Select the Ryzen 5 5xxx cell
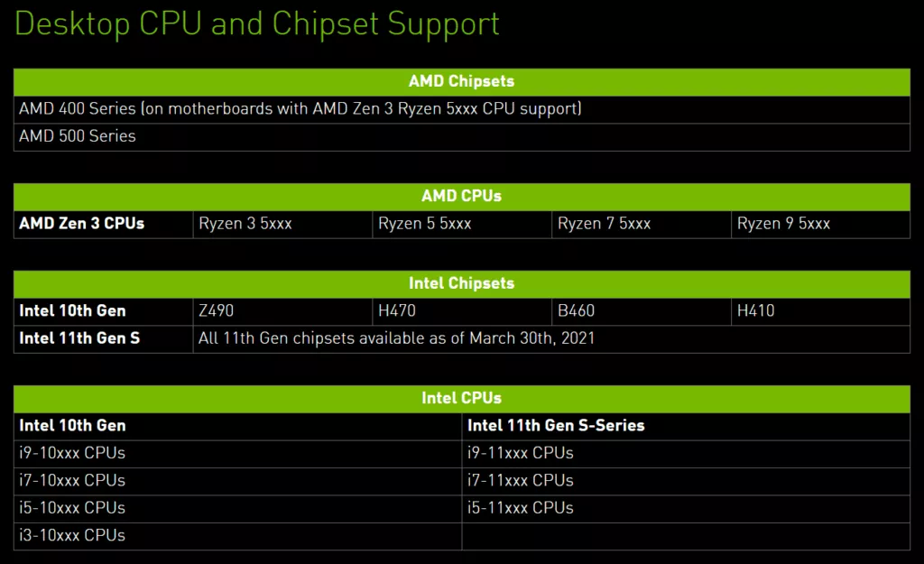This screenshot has width=924, height=564. [462, 225]
